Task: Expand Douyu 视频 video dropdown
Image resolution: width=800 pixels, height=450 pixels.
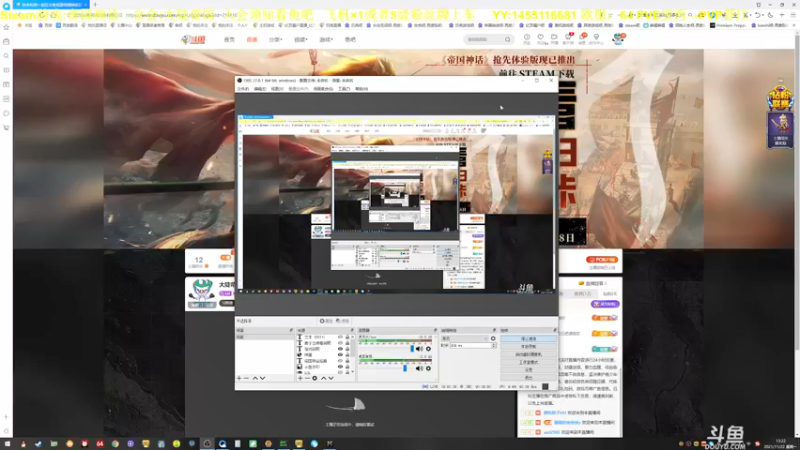Action: coord(301,39)
